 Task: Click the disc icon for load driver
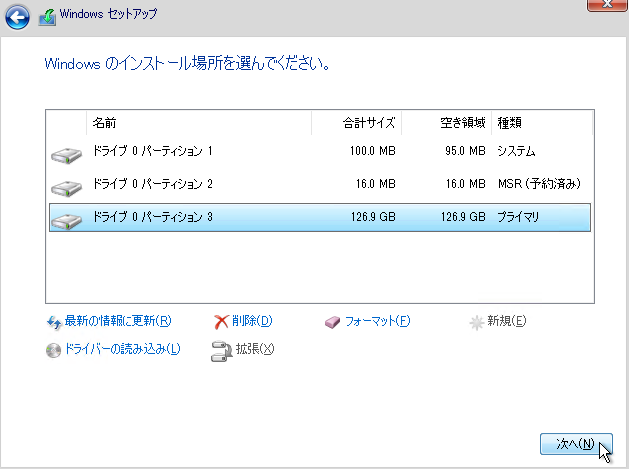pyautogui.click(x=53, y=350)
